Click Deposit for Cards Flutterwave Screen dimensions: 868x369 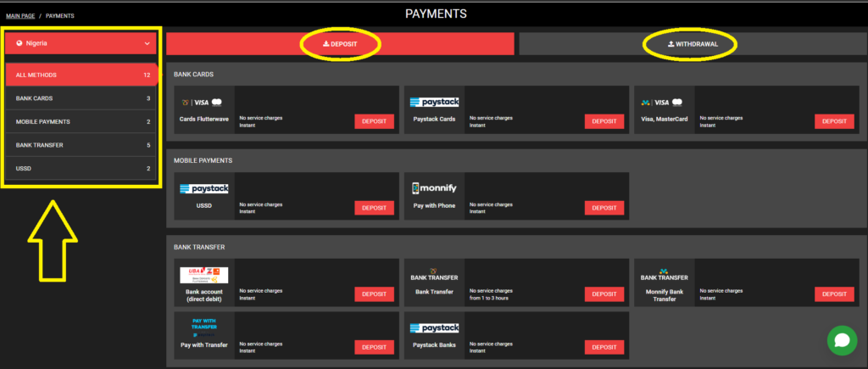pos(374,121)
